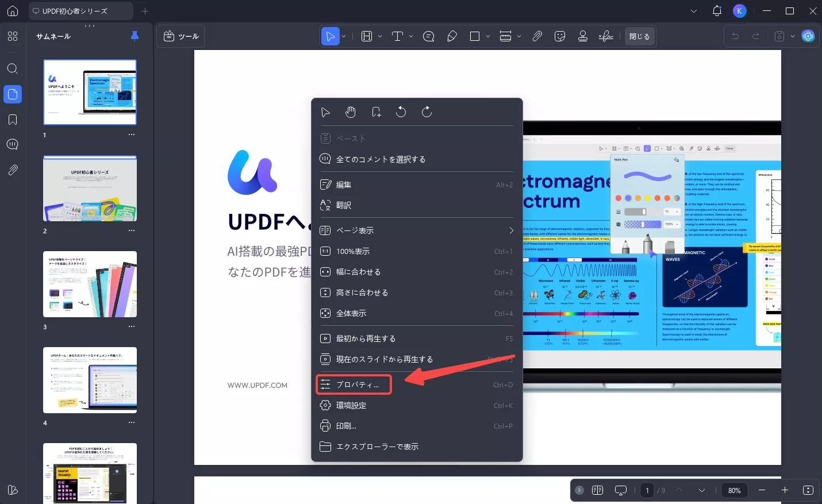Select the rectangle shape tool
The width and height of the screenshot is (822, 504).
tap(475, 36)
